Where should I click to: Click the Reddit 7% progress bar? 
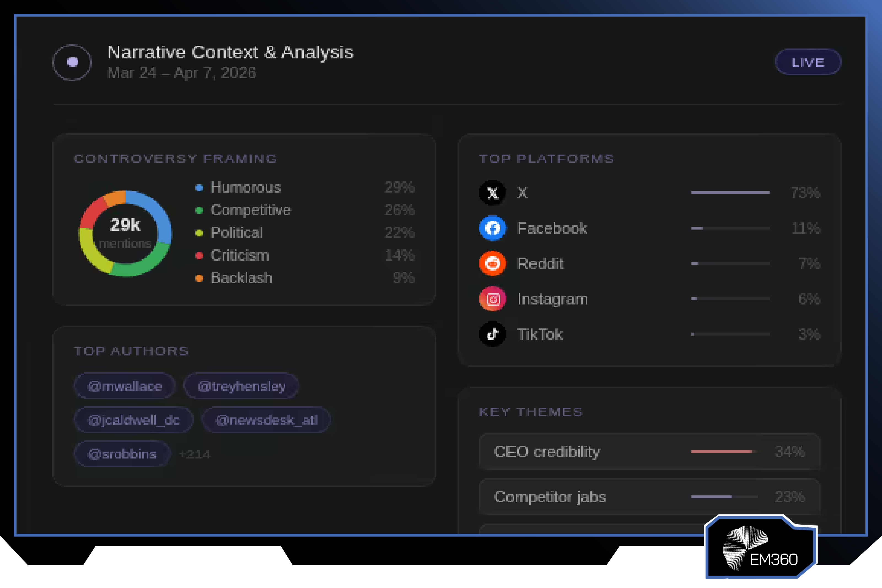tap(730, 263)
